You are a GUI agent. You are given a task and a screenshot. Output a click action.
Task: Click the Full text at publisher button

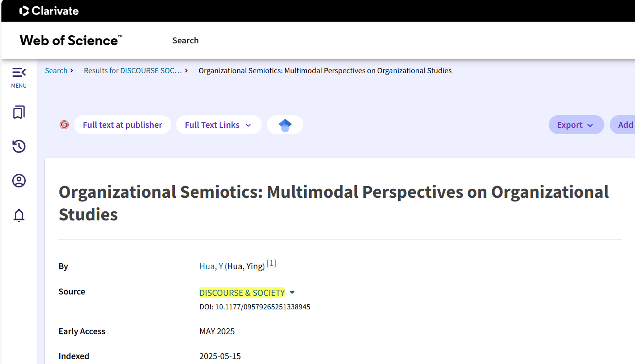pos(122,125)
